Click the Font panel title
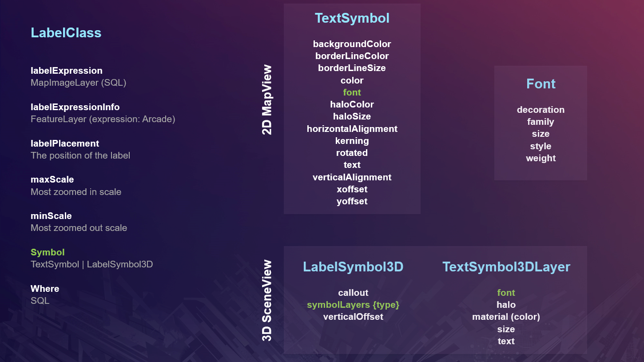This screenshot has height=362, width=644. click(541, 84)
